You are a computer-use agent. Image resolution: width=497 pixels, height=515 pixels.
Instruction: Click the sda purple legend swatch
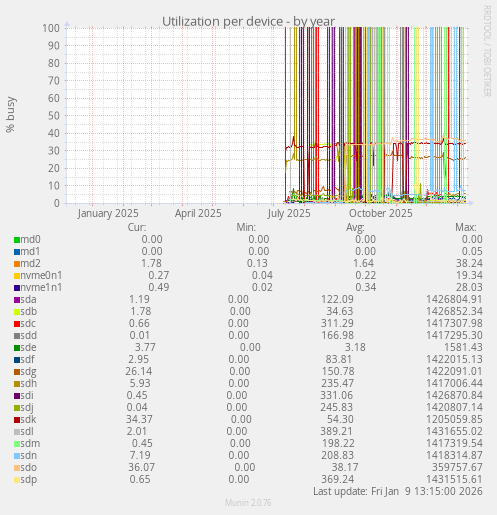pos(17,300)
